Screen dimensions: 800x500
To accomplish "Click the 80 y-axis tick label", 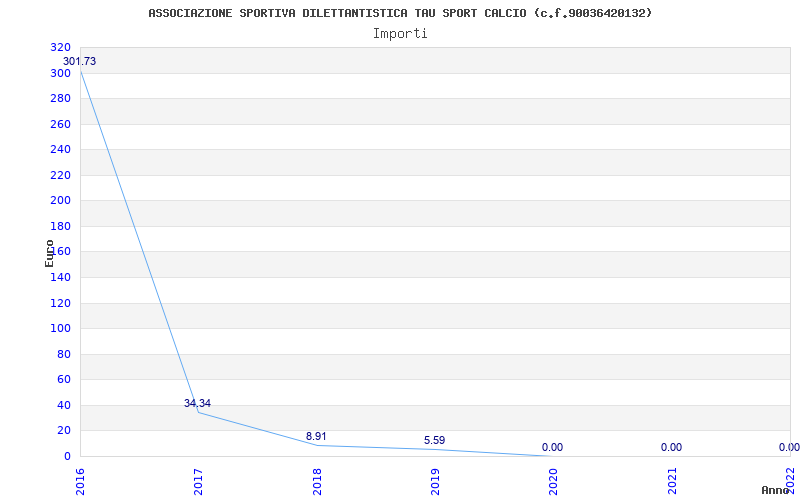I will click(63, 354).
